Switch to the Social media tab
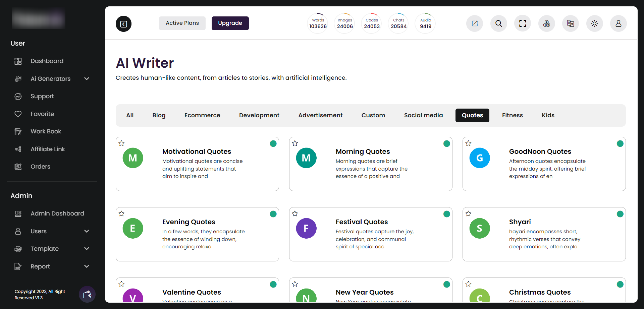Image resolution: width=644 pixels, height=309 pixels. click(x=423, y=115)
